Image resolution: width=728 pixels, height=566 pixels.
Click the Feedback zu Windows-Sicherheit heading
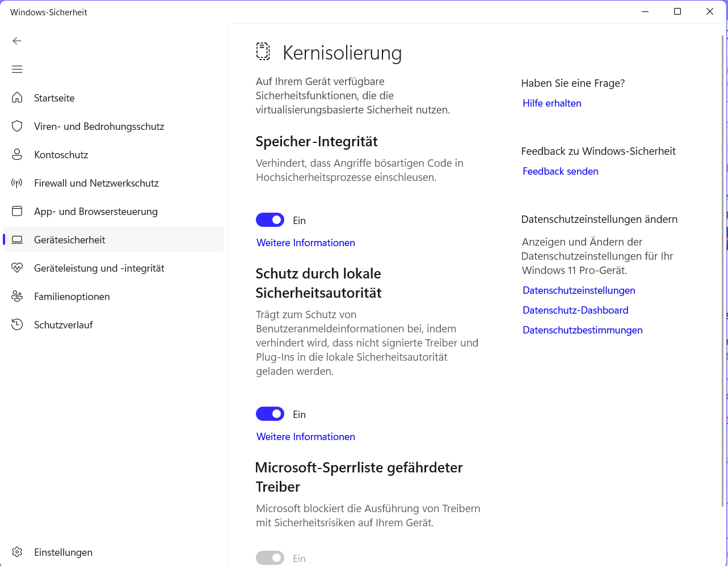[x=599, y=151]
